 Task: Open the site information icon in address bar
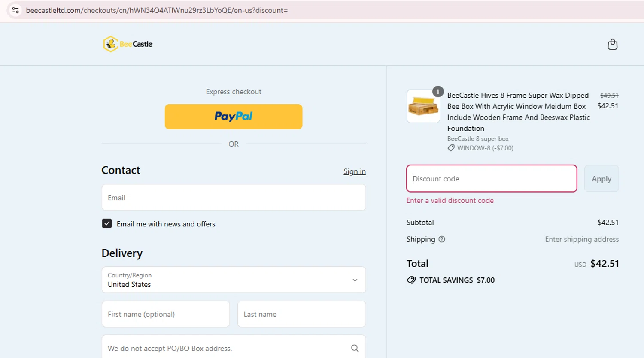pos(15,10)
